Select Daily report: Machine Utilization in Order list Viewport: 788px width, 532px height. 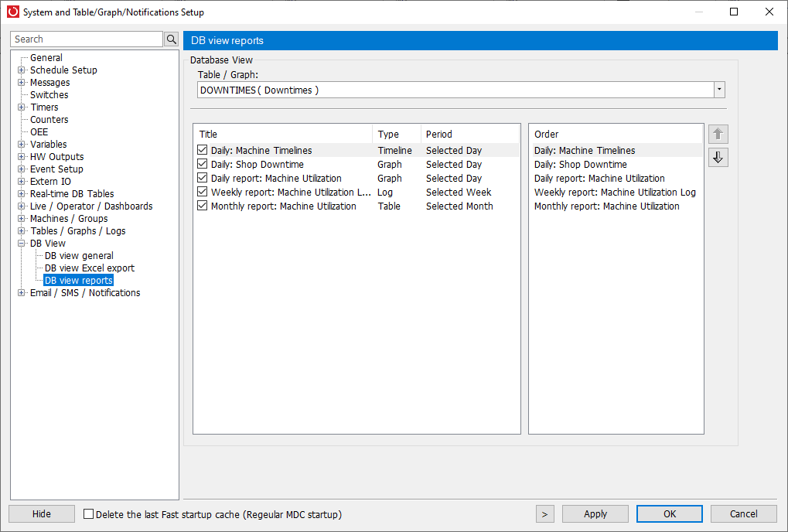pos(599,179)
